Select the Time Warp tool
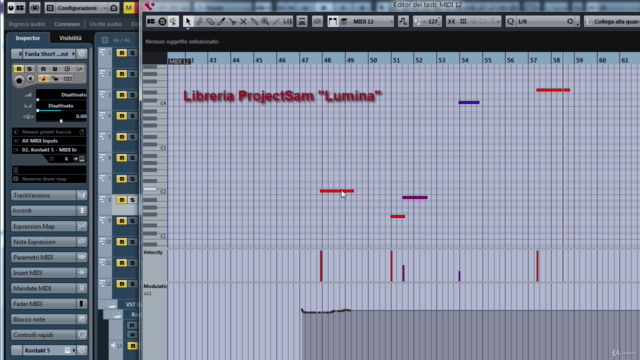The height and width of the screenshot is (360, 640). tap(288, 22)
